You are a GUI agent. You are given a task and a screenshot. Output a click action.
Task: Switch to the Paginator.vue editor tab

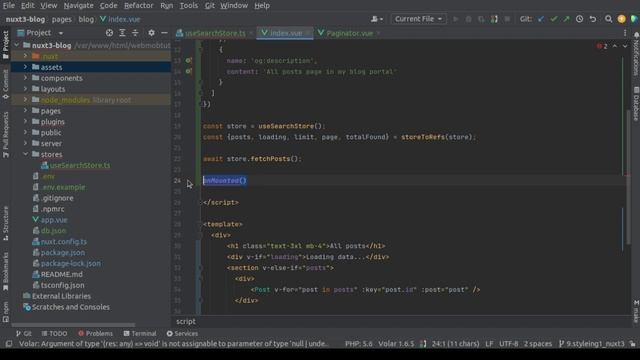click(349, 33)
